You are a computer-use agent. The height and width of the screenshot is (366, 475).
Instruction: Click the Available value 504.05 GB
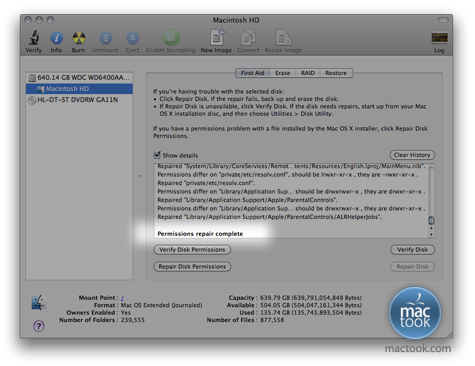[311, 305]
